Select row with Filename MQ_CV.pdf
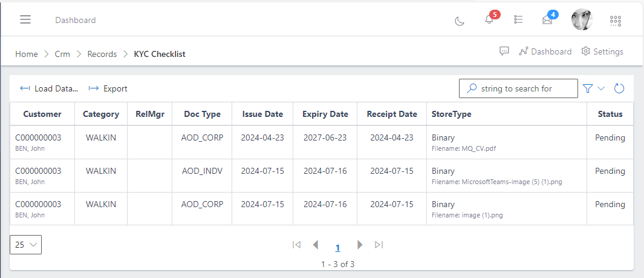Image resolution: width=644 pixels, height=278 pixels. 321,142
